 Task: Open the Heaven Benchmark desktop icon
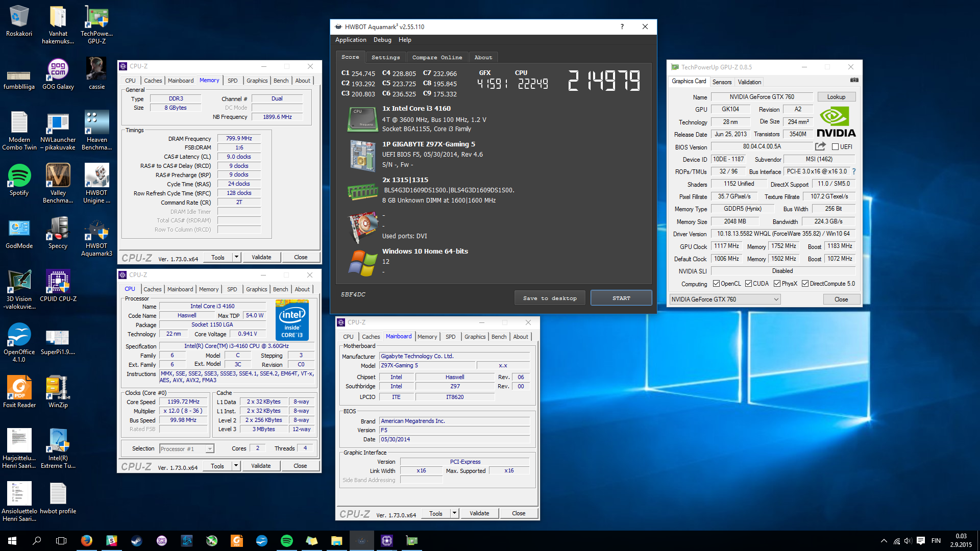tap(96, 131)
